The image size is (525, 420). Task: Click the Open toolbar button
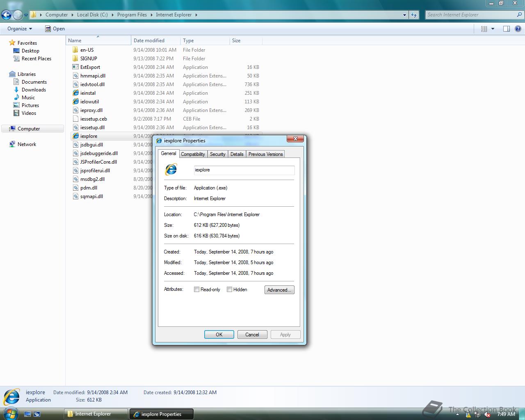click(x=55, y=29)
